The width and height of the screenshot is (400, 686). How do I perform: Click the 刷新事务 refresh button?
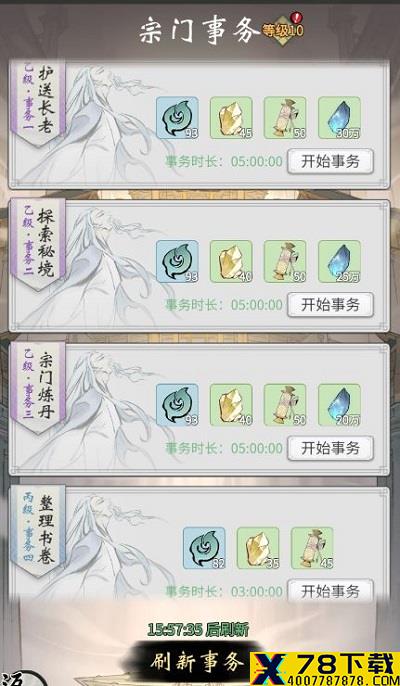(x=195, y=662)
